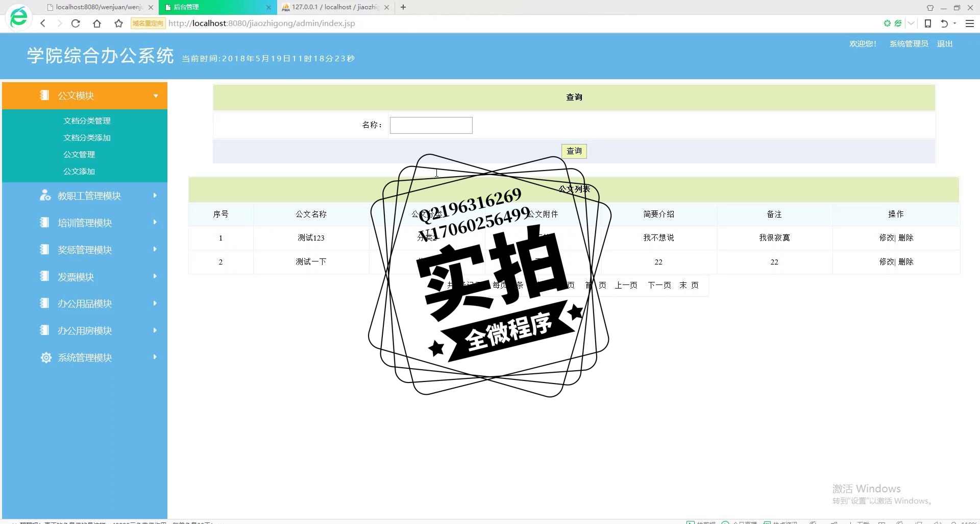The height and width of the screenshot is (524, 980).
Task: Bookmark page with the star icon
Action: coord(118,23)
